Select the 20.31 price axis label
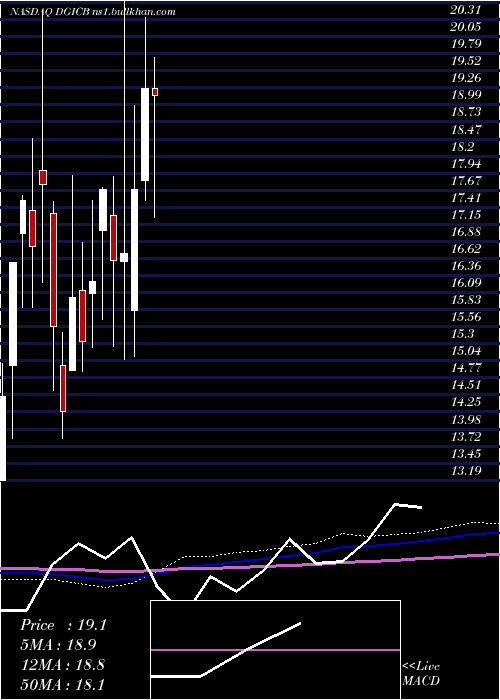Screen dimensions: 500x700 466,9
